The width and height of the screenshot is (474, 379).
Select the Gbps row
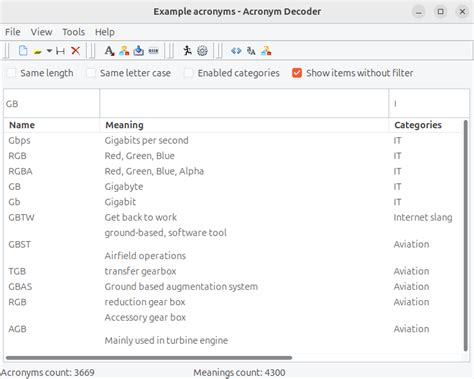(233, 140)
